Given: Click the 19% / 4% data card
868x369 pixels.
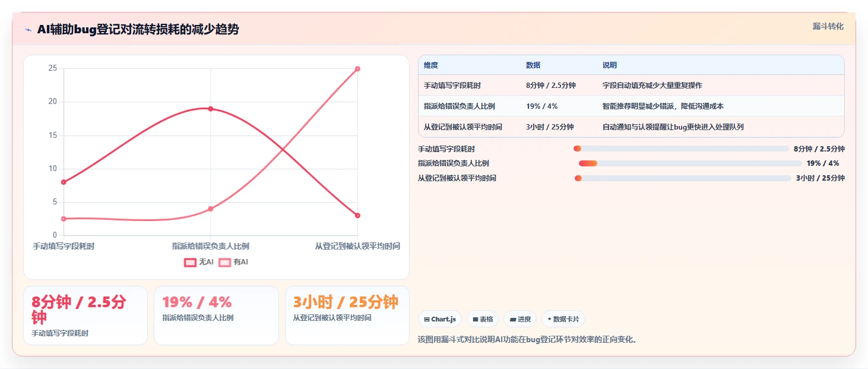Looking at the screenshot, I should click(216, 316).
